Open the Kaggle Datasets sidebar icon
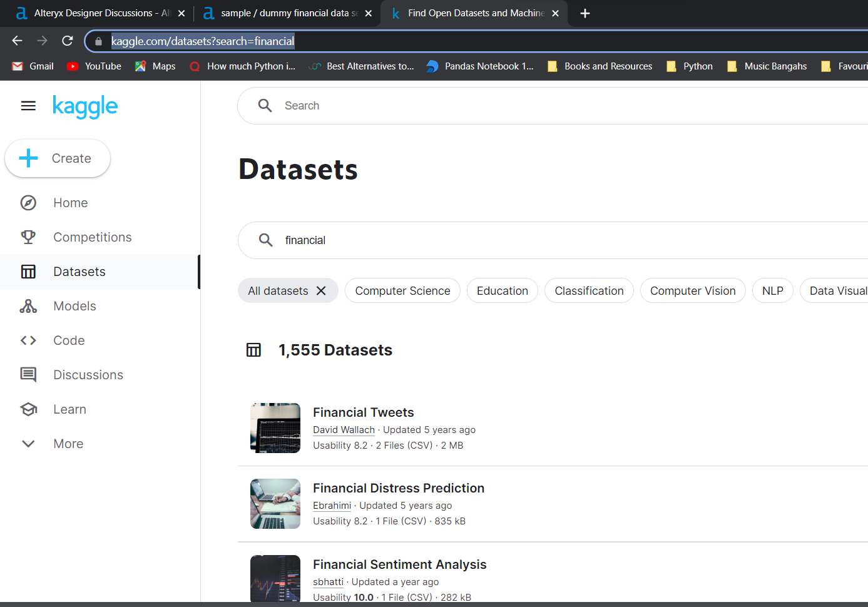 28,272
